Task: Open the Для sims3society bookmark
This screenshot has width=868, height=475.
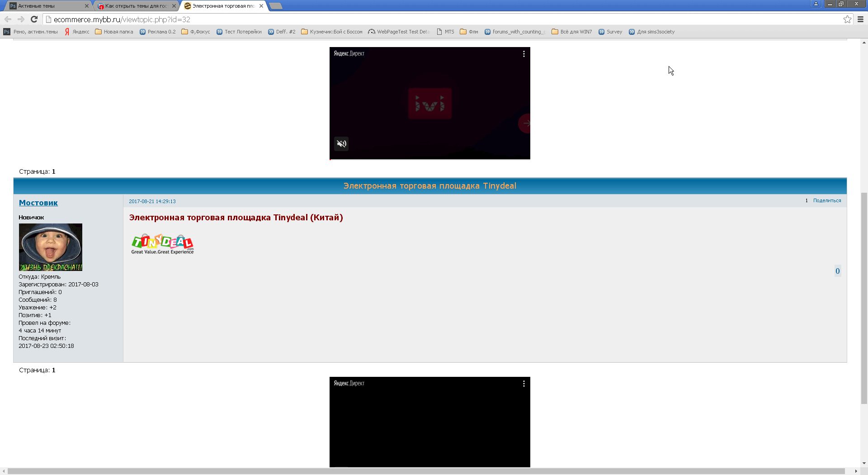Action: 651,32
